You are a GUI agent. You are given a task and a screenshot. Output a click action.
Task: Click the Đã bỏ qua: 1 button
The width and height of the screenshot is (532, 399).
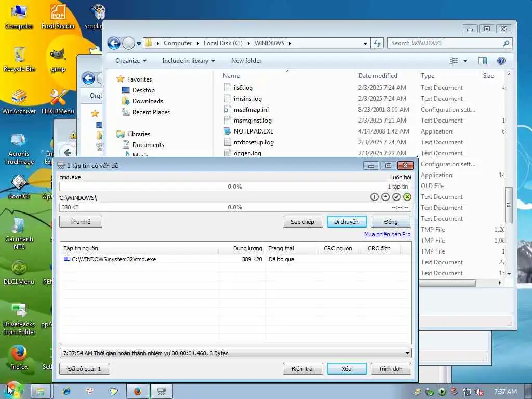85,369
